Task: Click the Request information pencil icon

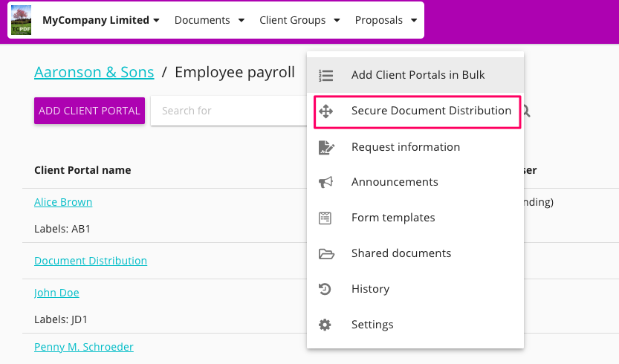Action: [x=325, y=147]
